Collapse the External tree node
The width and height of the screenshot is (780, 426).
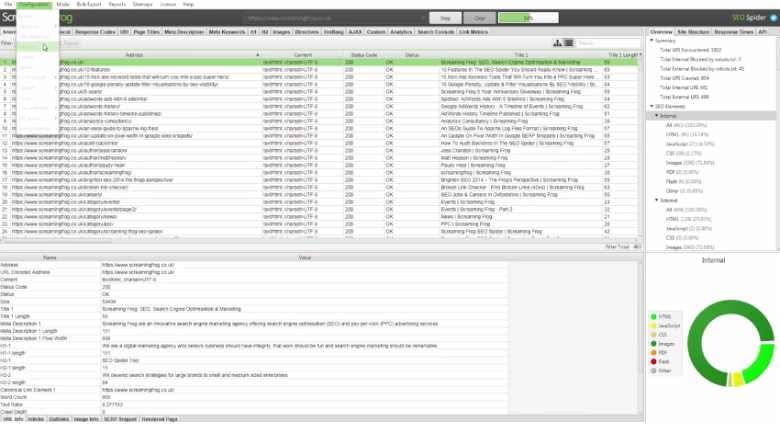[657, 200]
